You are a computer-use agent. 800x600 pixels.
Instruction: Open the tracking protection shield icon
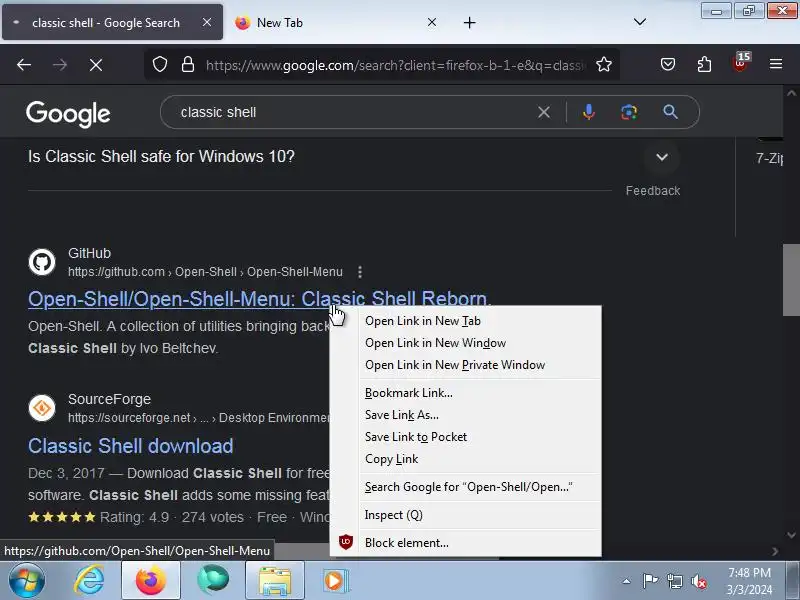coord(160,64)
